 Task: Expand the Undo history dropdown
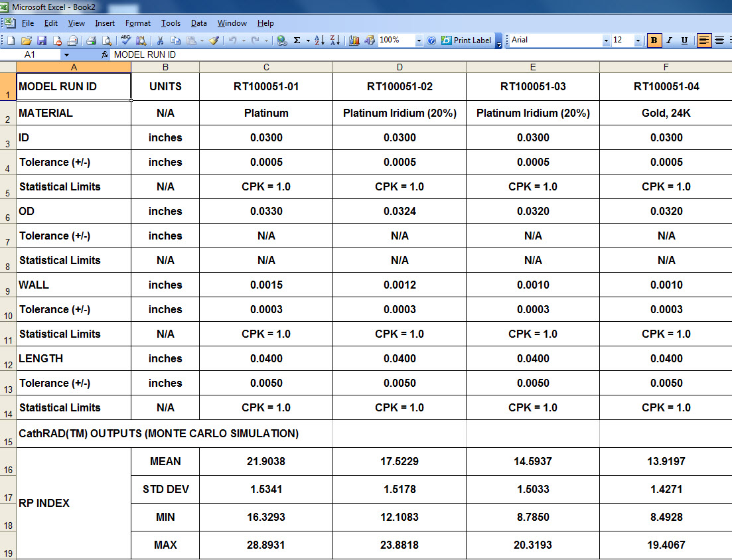pyautogui.click(x=244, y=41)
